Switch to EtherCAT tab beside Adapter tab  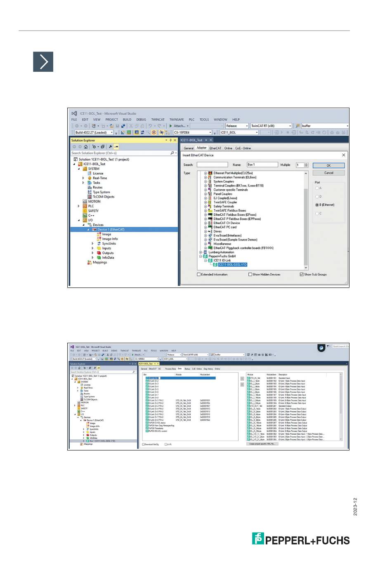click(x=215, y=148)
